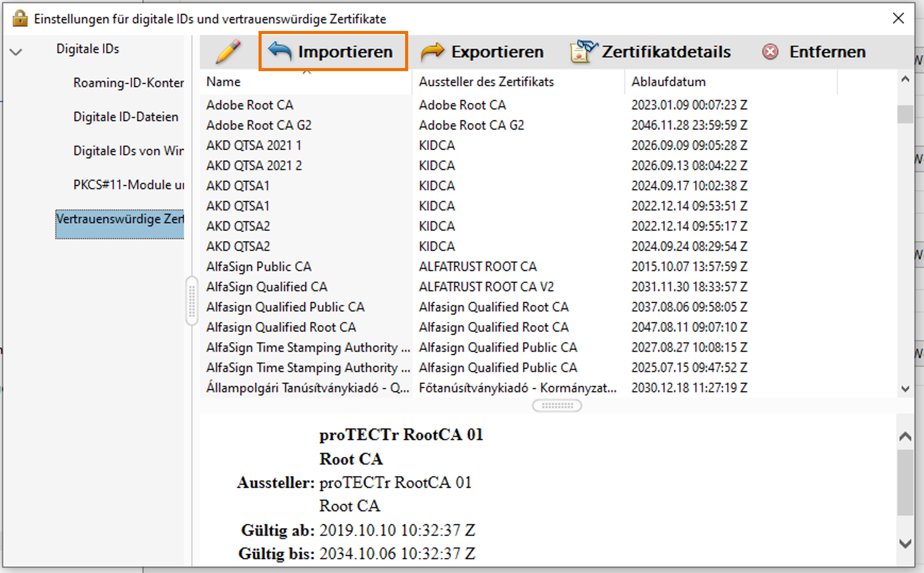
Task: Sort list by Name column header
Action: (223, 82)
